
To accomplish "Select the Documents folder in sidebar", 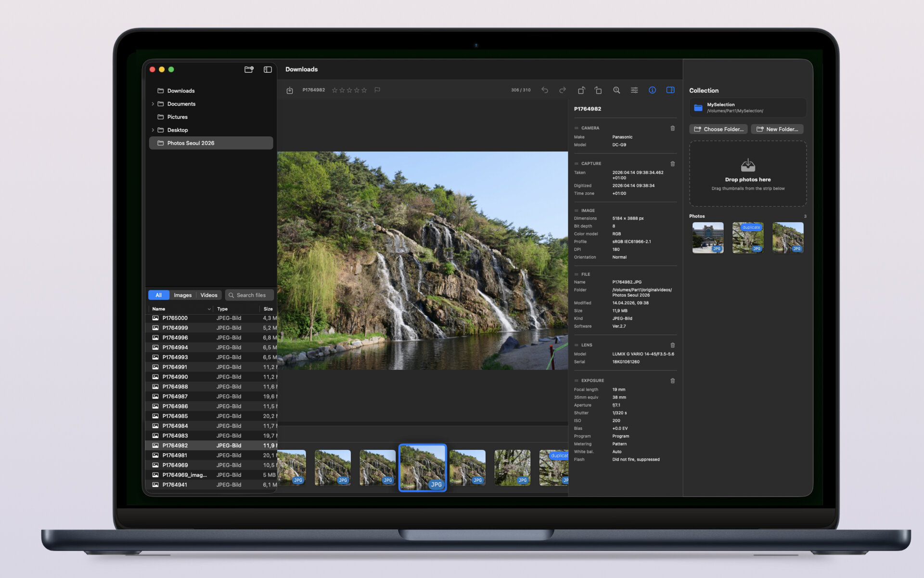I will 211,104.
